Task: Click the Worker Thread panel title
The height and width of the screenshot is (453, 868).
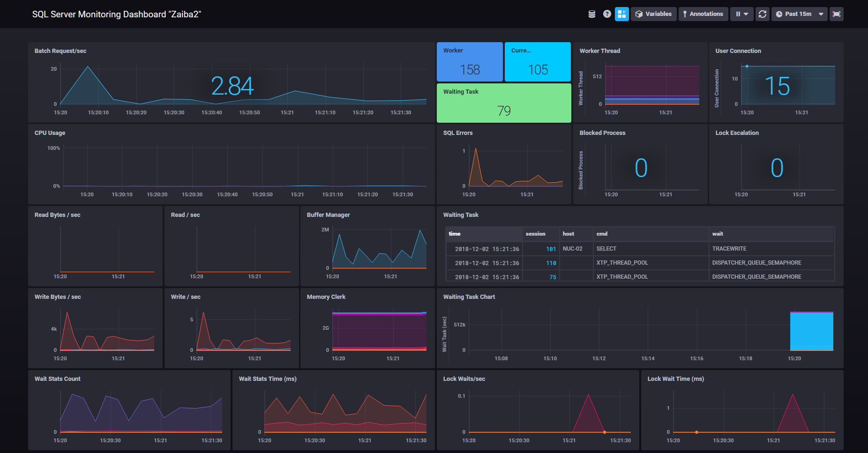Action: (599, 51)
